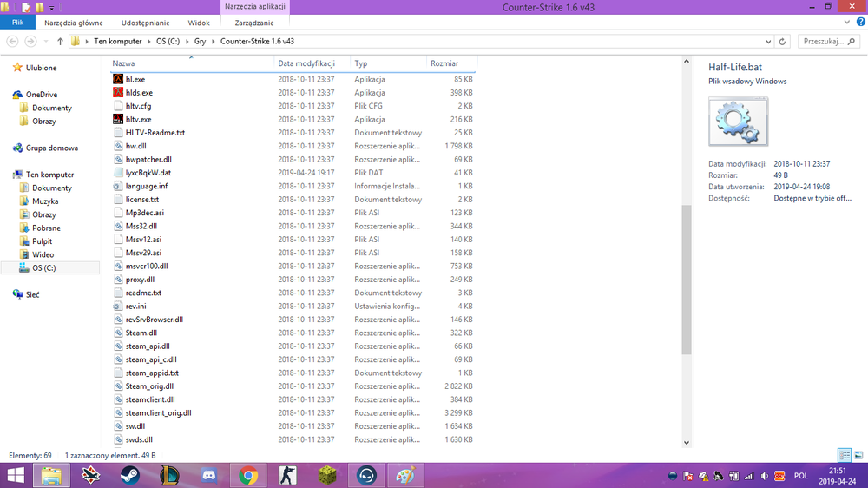Click the rev.ini settings file icon
Viewport: 868px width, 488px height.
(118, 306)
